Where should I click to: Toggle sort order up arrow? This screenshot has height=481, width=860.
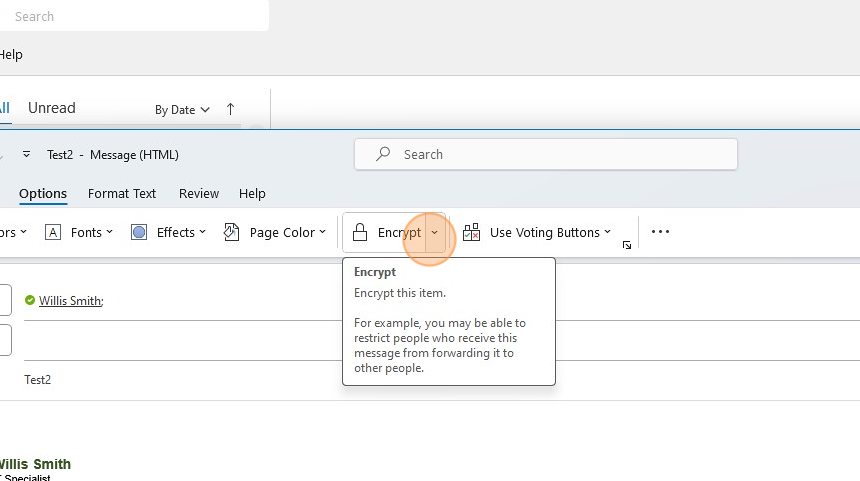click(230, 109)
